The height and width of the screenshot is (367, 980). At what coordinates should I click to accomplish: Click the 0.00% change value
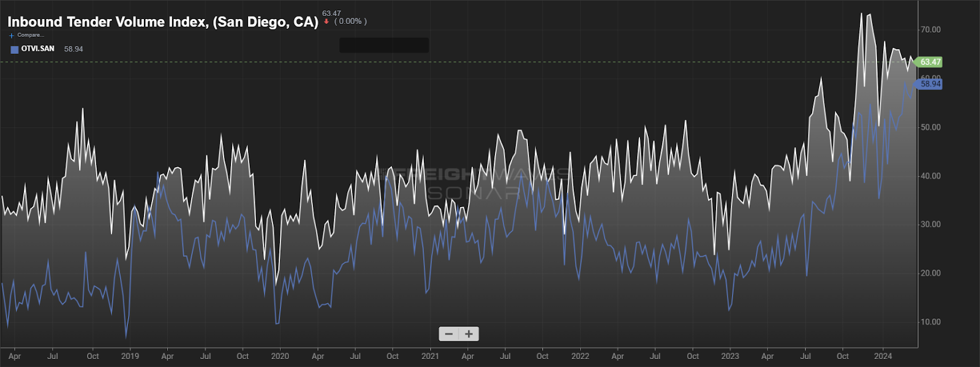point(350,21)
